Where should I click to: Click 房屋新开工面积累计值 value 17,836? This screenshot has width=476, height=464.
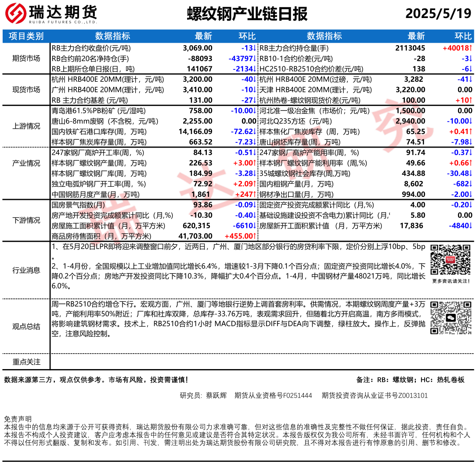[x=411, y=226]
